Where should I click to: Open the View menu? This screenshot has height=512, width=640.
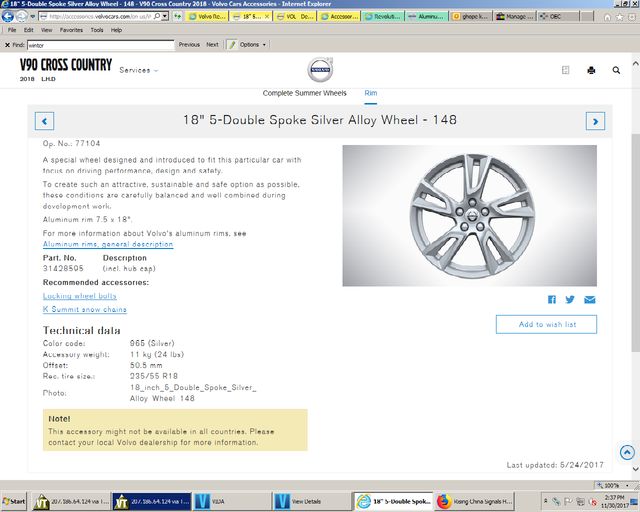(x=46, y=30)
